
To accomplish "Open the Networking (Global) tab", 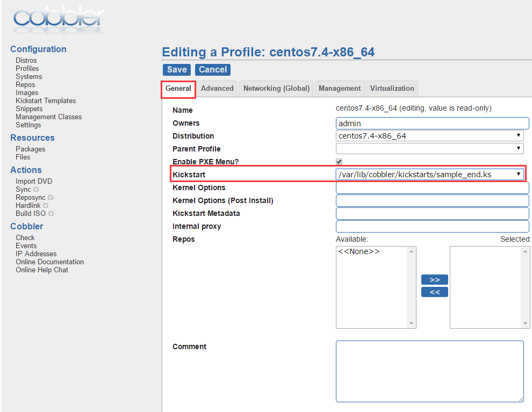I will [x=277, y=89].
